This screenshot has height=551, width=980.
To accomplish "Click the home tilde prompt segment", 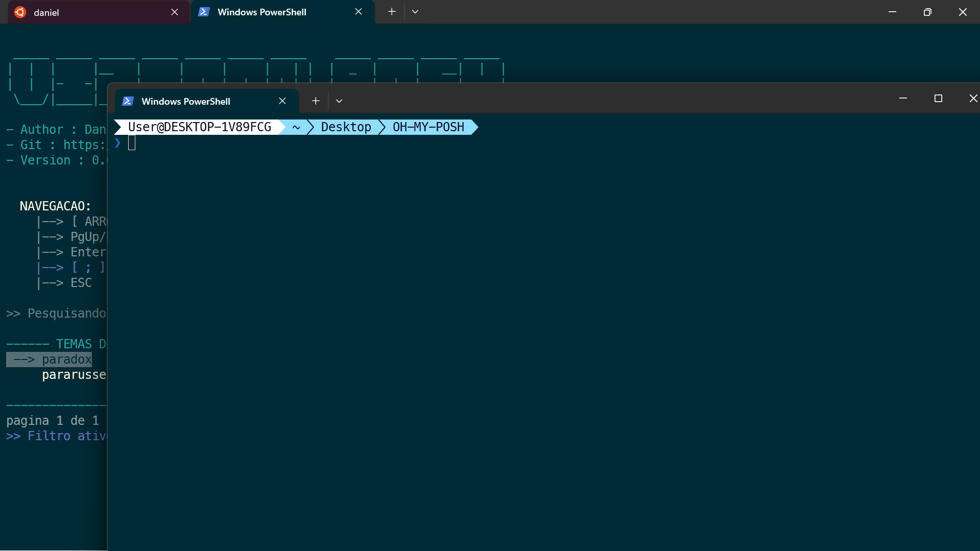I will (296, 127).
